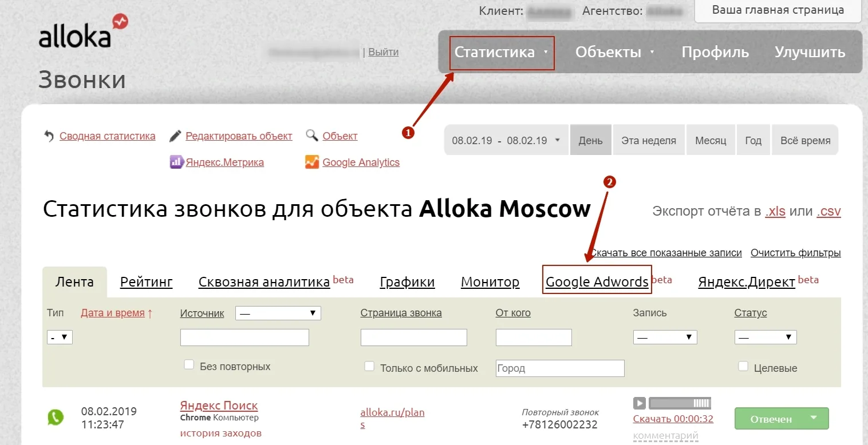Click into the Город input field
The image size is (868, 445).
[x=560, y=368]
